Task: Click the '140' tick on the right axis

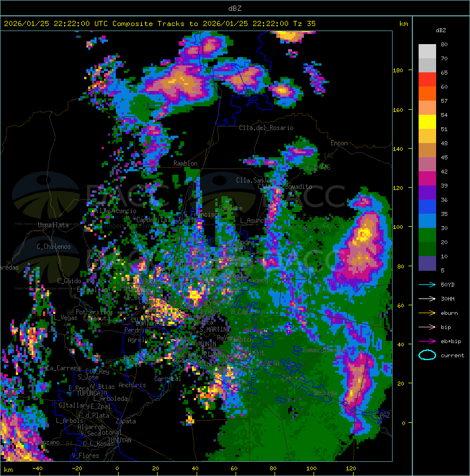Action: coord(398,149)
